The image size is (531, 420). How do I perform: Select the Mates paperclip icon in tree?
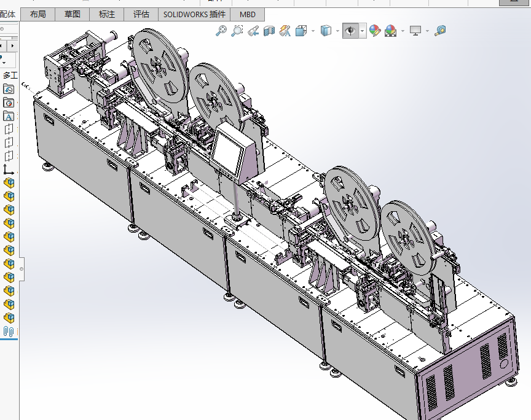coord(9,331)
